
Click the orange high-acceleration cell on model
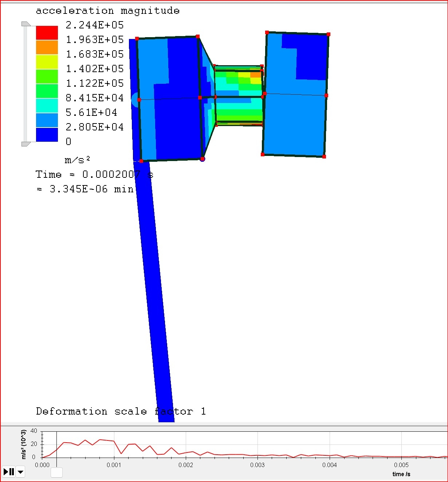256,75
